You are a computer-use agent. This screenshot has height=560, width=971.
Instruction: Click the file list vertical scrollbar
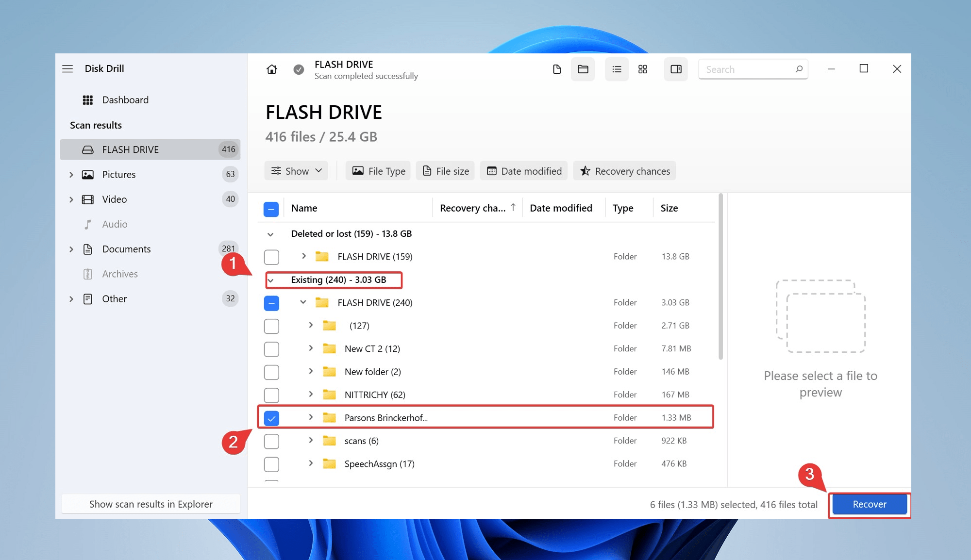[720, 277]
